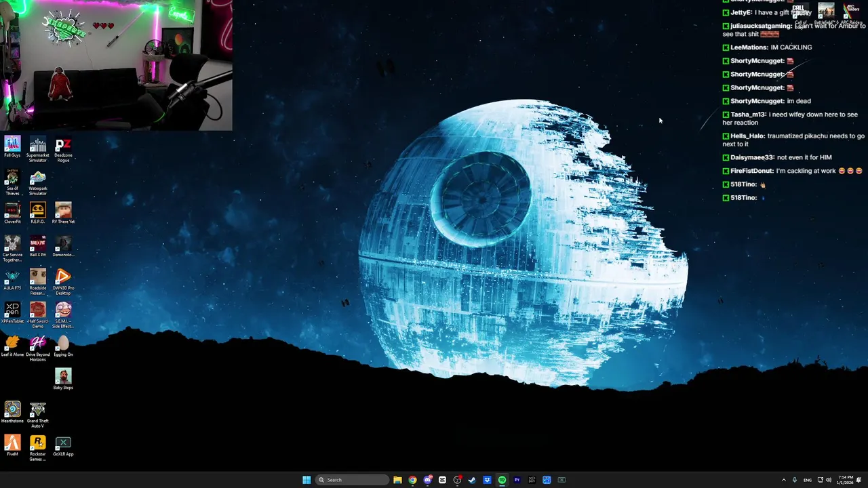This screenshot has height=488, width=868.
Task: Click juliasucksatgaming's chat message
Action: click(x=794, y=30)
